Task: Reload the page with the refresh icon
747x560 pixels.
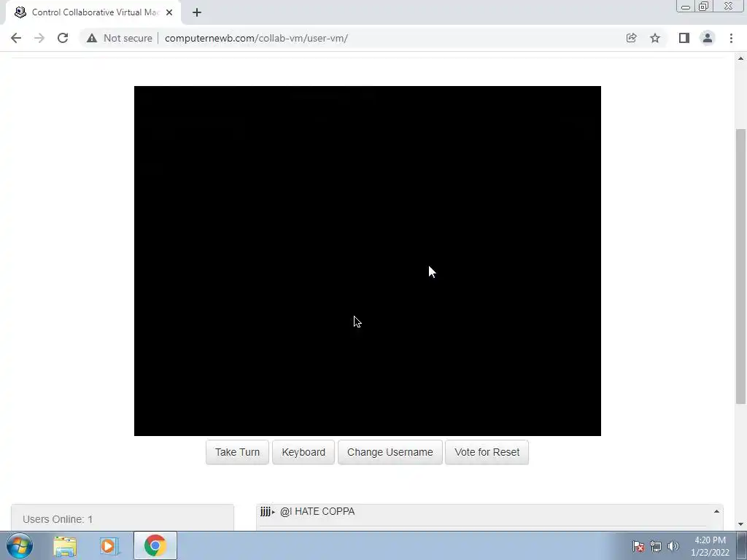Action: [x=63, y=38]
